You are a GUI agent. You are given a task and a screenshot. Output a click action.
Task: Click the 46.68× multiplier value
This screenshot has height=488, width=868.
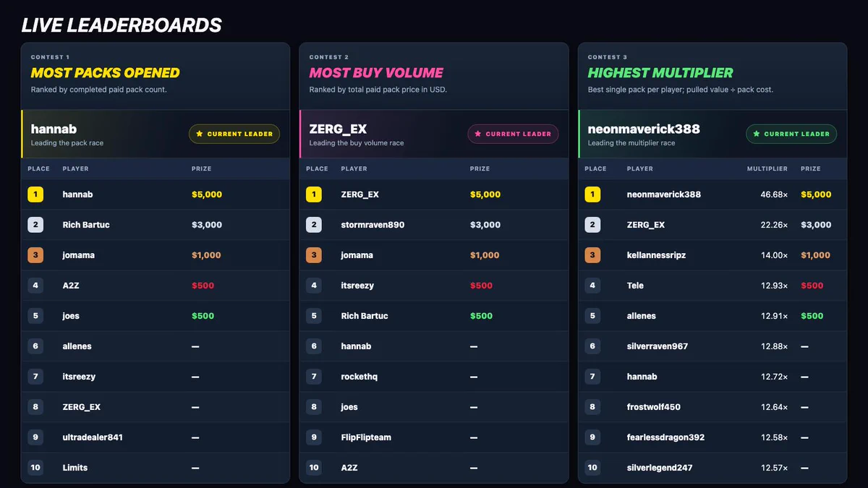coord(774,194)
